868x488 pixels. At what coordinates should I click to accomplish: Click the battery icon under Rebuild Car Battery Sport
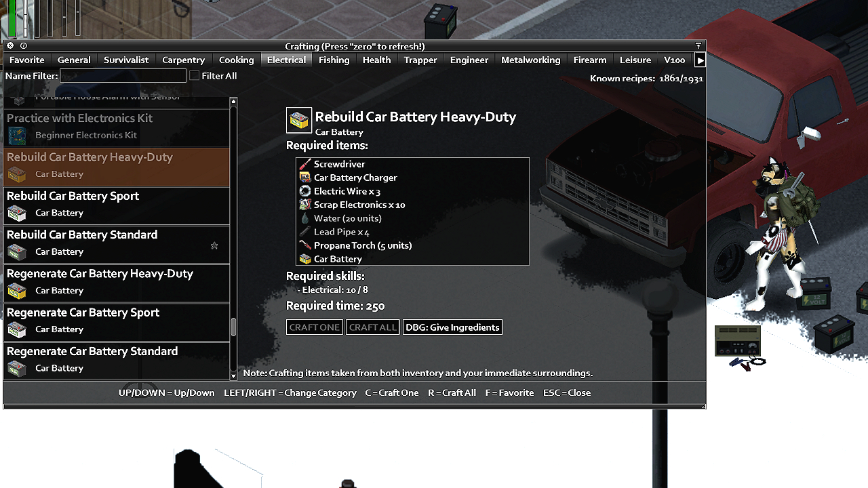tap(17, 213)
